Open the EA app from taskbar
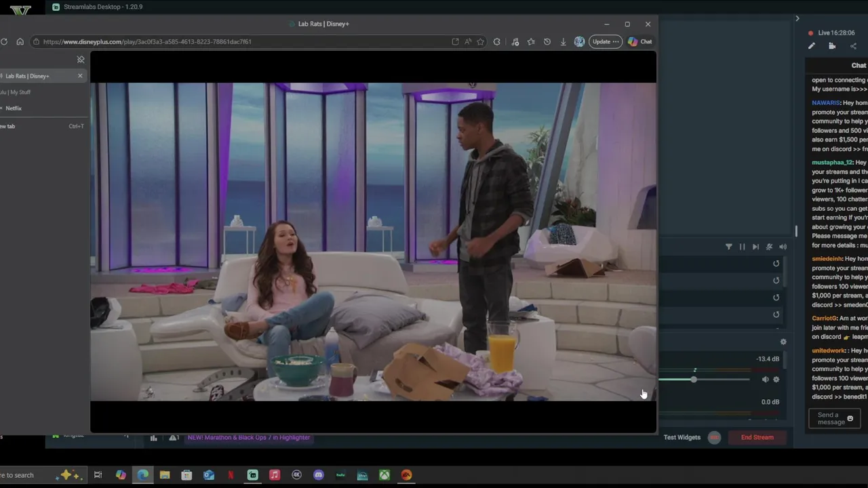Screen dimensions: 868x488 [x=406, y=475]
